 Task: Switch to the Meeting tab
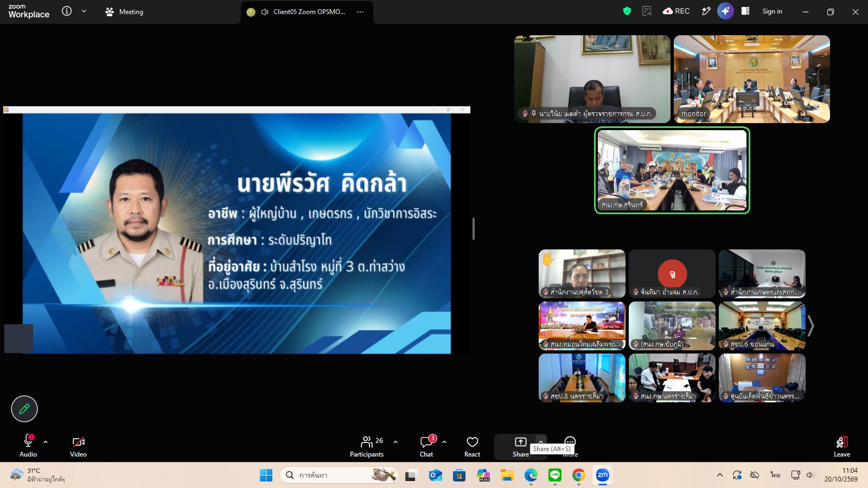(x=124, y=11)
